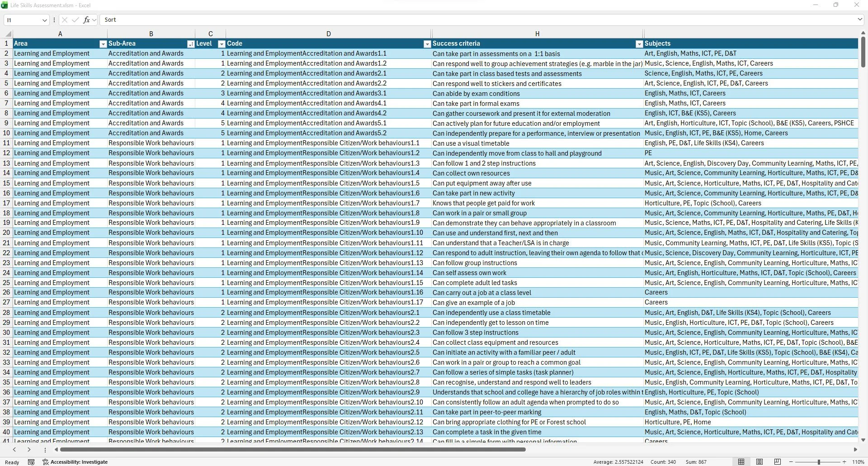
Task: Click the macro recording icon in status bar
Action: (x=31, y=462)
